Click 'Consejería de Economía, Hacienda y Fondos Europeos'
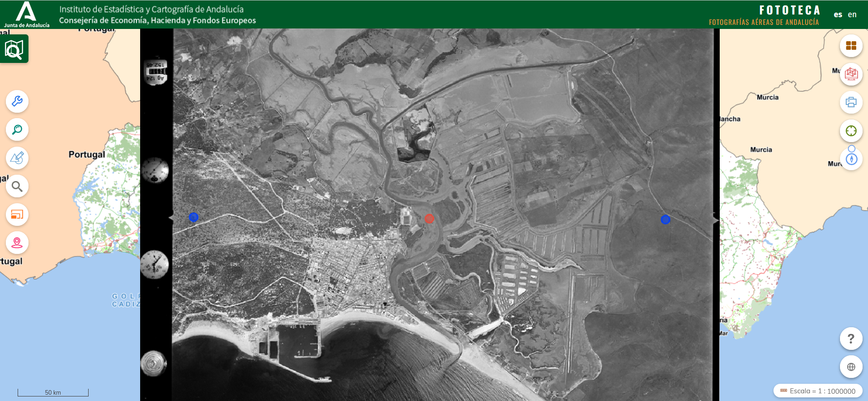This screenshot has height=401, width=868. (157, 20)
